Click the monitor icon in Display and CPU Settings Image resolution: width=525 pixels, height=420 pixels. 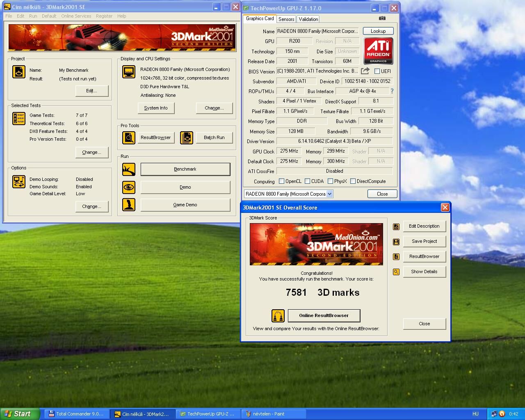coord(129,72)
